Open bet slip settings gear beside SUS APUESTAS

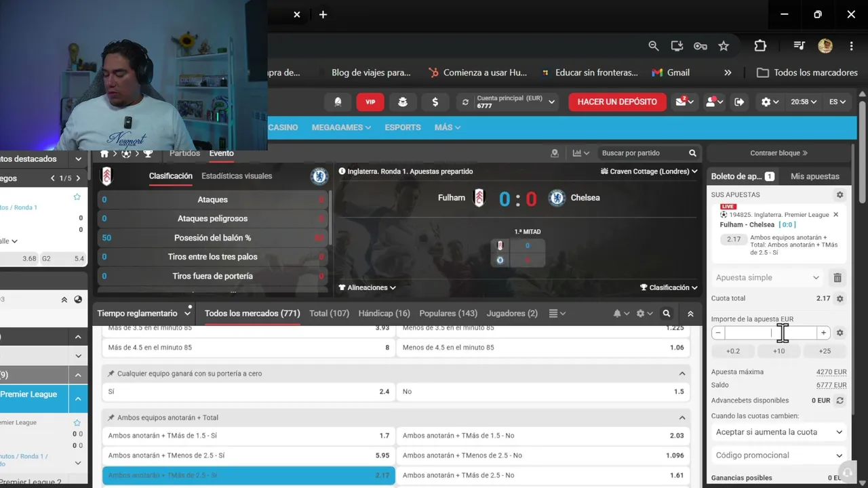pyautogui.click(x=840, y=195)
